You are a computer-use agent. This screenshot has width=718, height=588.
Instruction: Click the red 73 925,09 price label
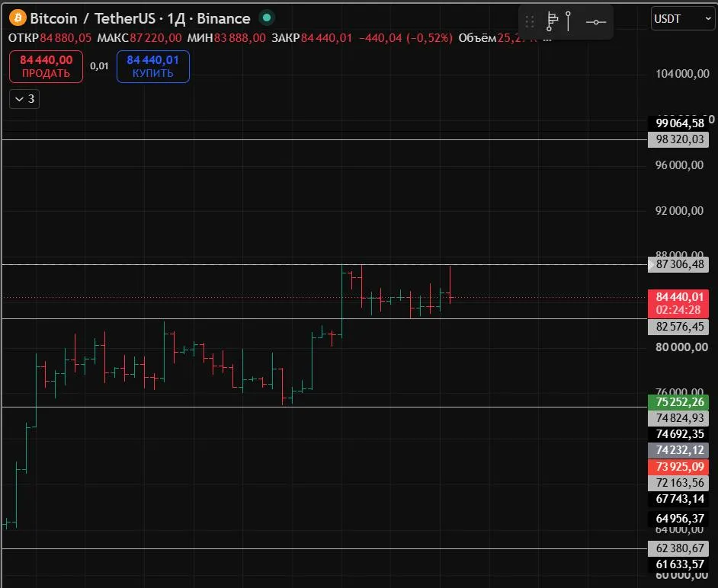pos(678,467)
